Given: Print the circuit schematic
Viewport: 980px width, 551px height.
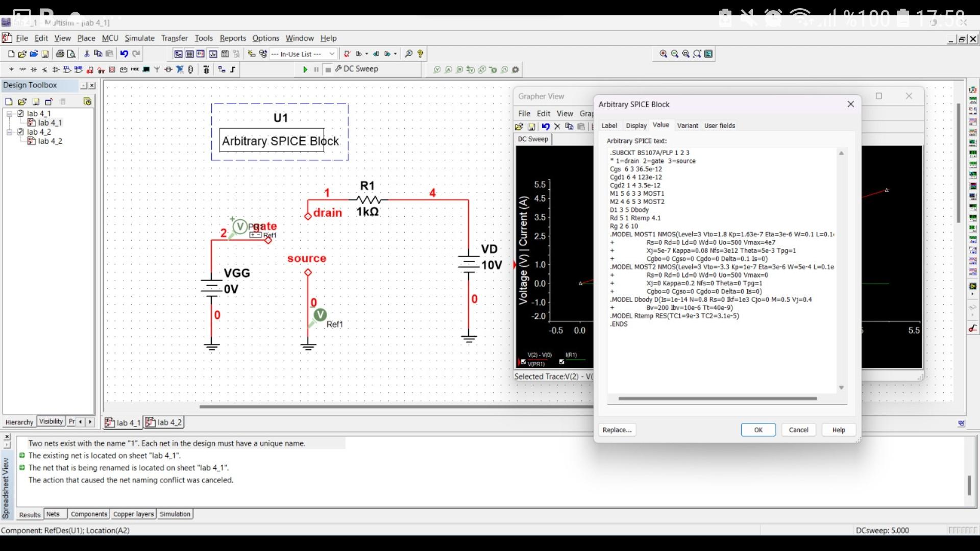Looking at the screenshot, I should [60, 54].
